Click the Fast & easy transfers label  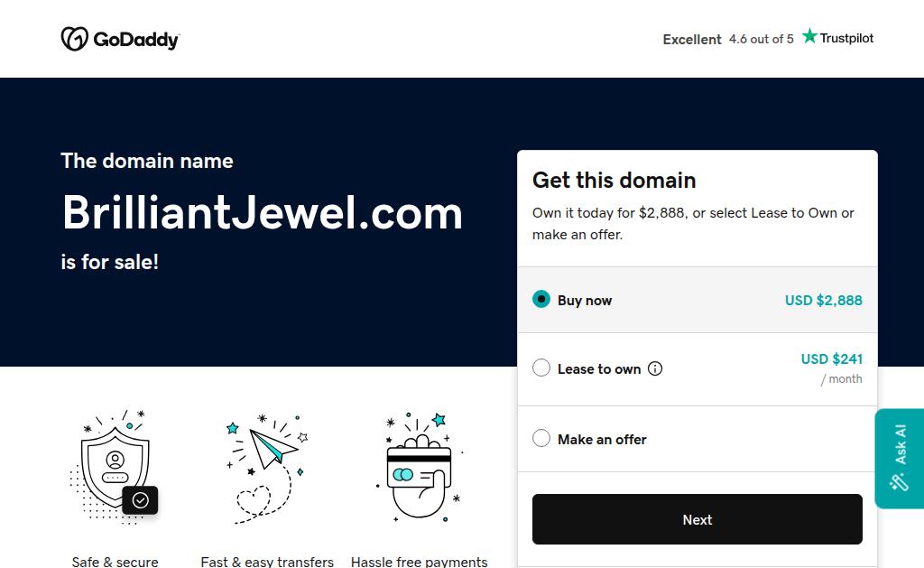coord(267,562)
